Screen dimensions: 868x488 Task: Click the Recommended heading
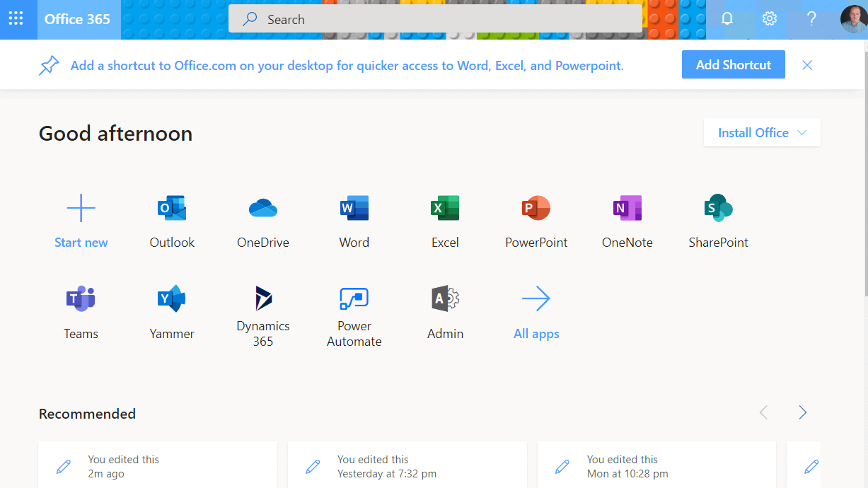(x=87, y=414)
